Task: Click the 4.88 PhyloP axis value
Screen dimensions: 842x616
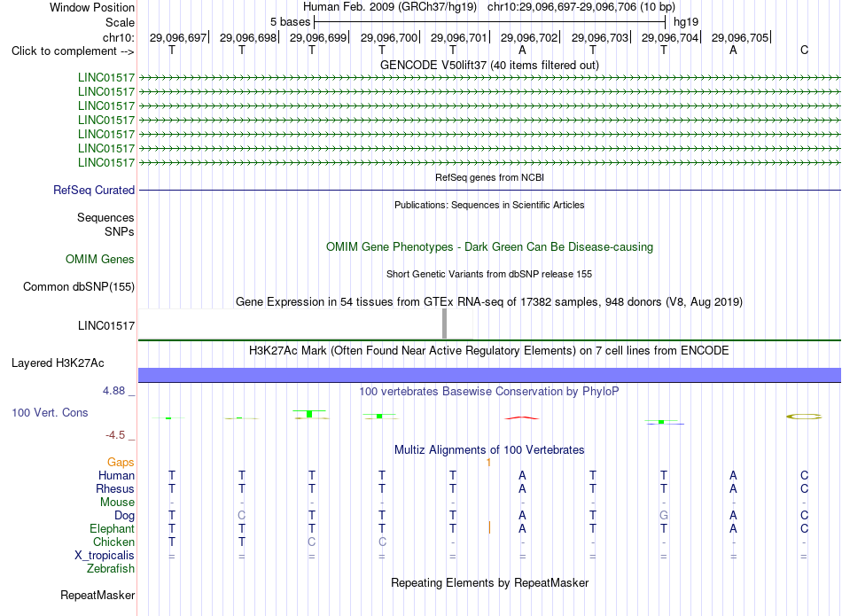Action: pyautogui.click(x=113, y=391)
